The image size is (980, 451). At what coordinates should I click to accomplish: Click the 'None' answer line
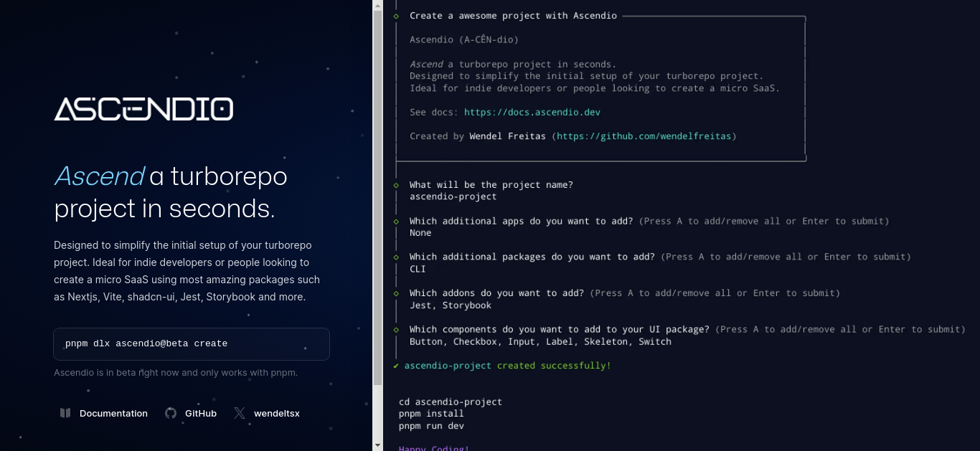tap(420, 233)
